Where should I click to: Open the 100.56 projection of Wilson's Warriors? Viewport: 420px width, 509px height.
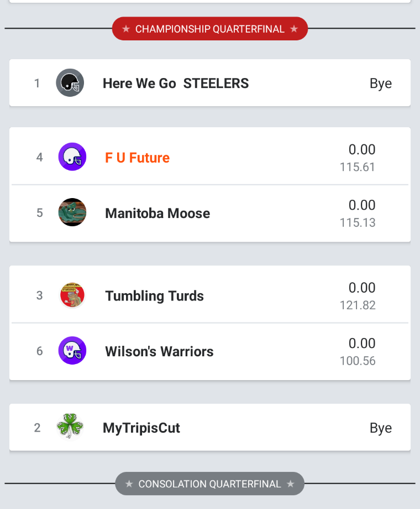click(358, 361)
